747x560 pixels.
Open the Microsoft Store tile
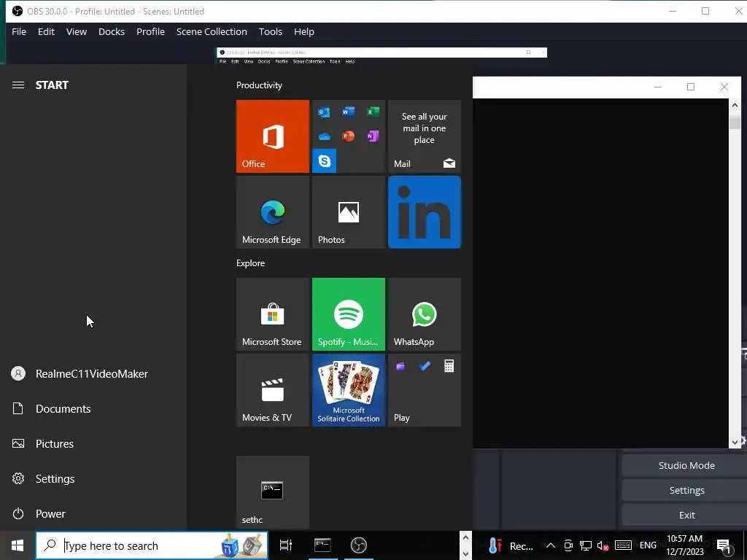(x=273, y=314)
